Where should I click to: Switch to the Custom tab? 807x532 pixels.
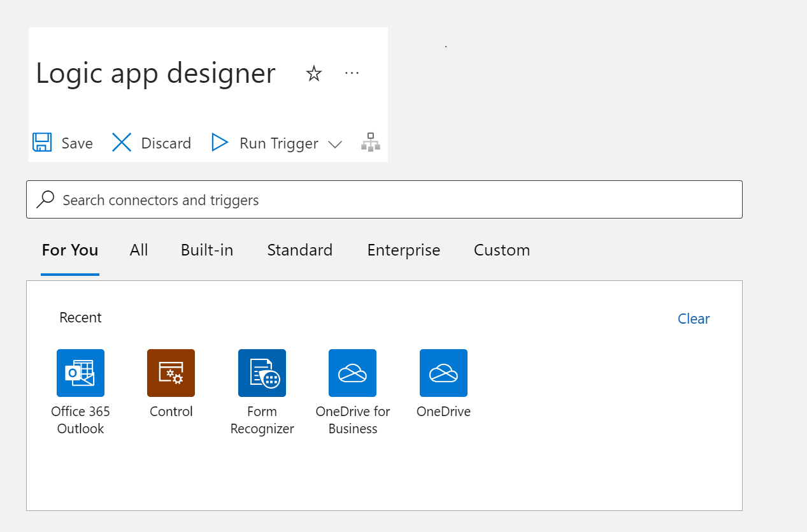[x=501, y=250]
